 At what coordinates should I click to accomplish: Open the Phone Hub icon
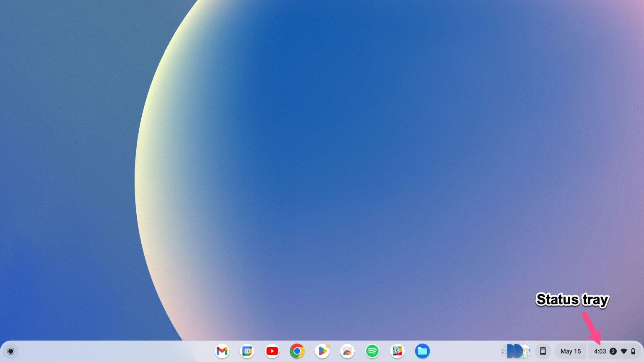[x=543, y=351]
